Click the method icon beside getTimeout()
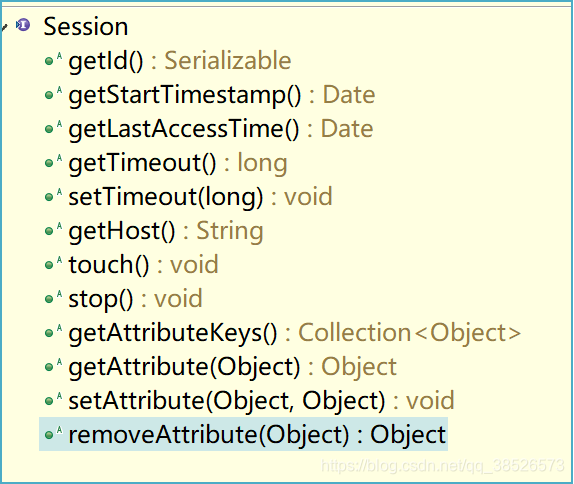574x484 pixels. pyautogui.click(x=53, y=162)
